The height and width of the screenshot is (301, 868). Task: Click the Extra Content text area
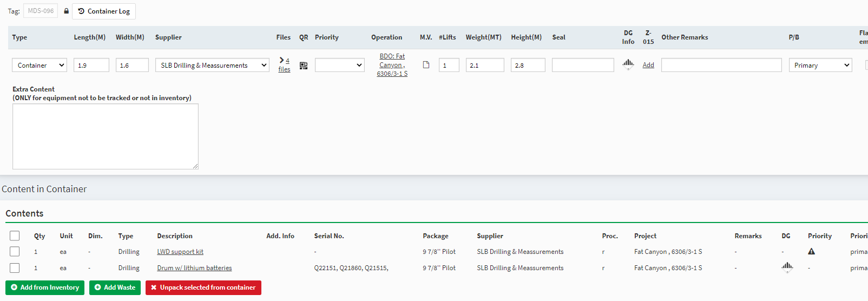pos(106,136)
